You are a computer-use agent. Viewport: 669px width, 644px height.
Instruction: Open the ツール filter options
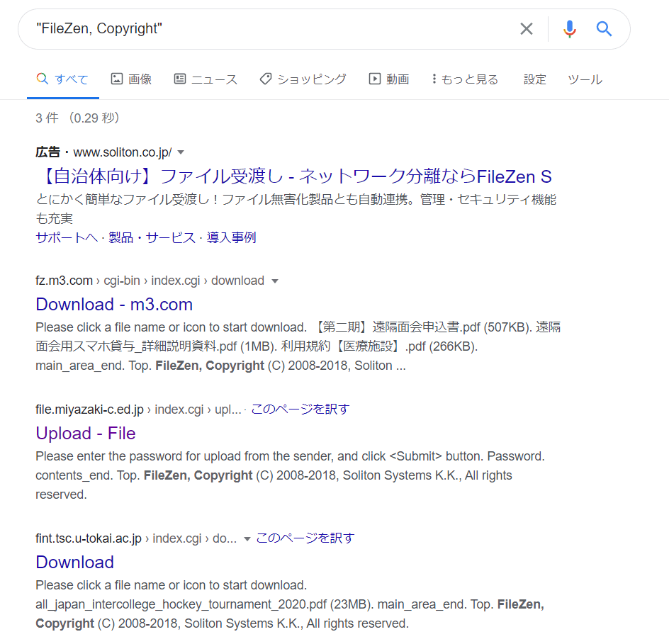coord(585,79)
